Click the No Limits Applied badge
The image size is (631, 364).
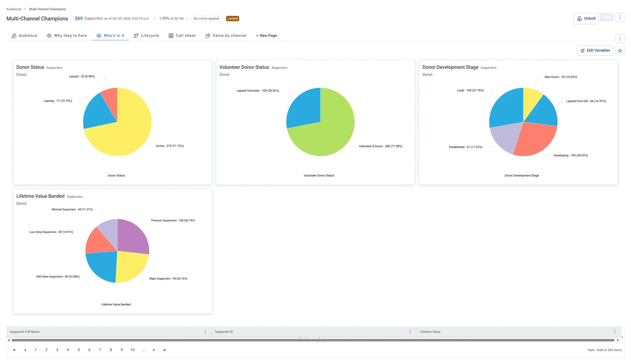(x=206, y=18)
